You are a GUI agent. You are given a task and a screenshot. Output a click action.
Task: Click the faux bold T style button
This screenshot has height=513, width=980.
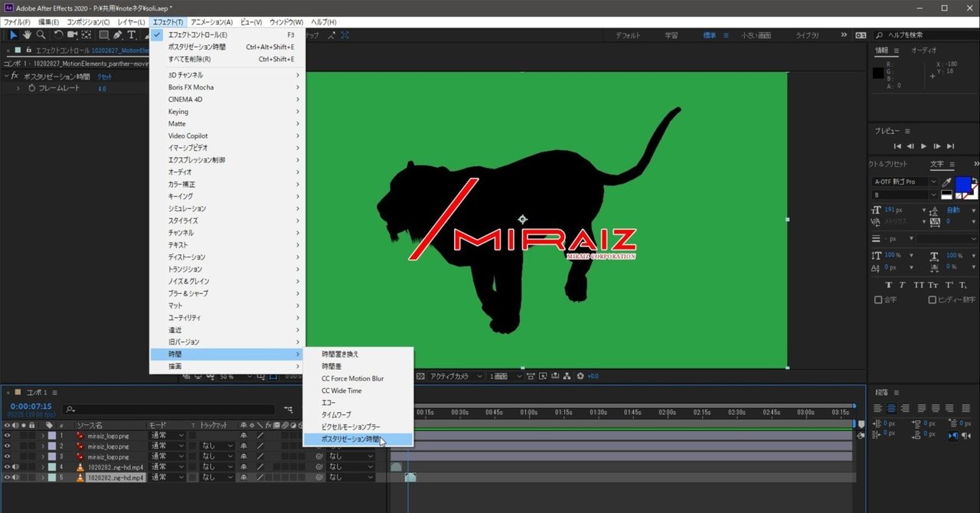[890, 285]
